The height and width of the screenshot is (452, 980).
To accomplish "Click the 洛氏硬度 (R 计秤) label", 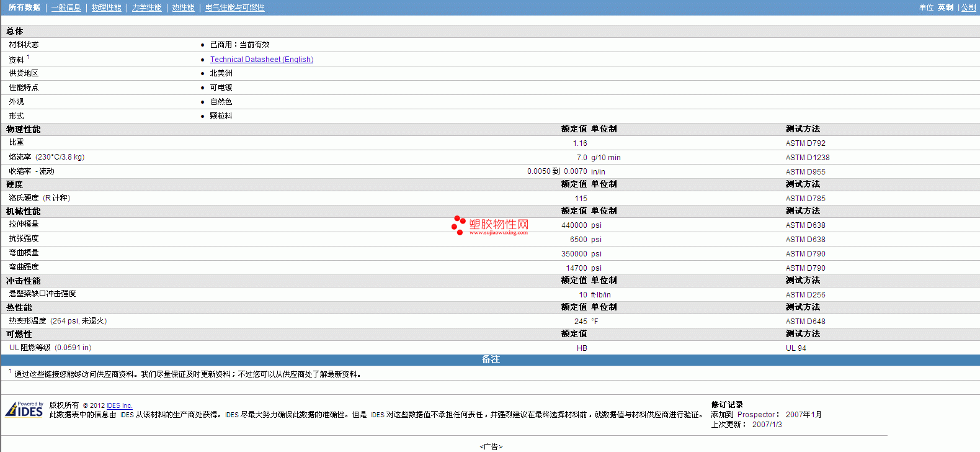I will point(40,198).
